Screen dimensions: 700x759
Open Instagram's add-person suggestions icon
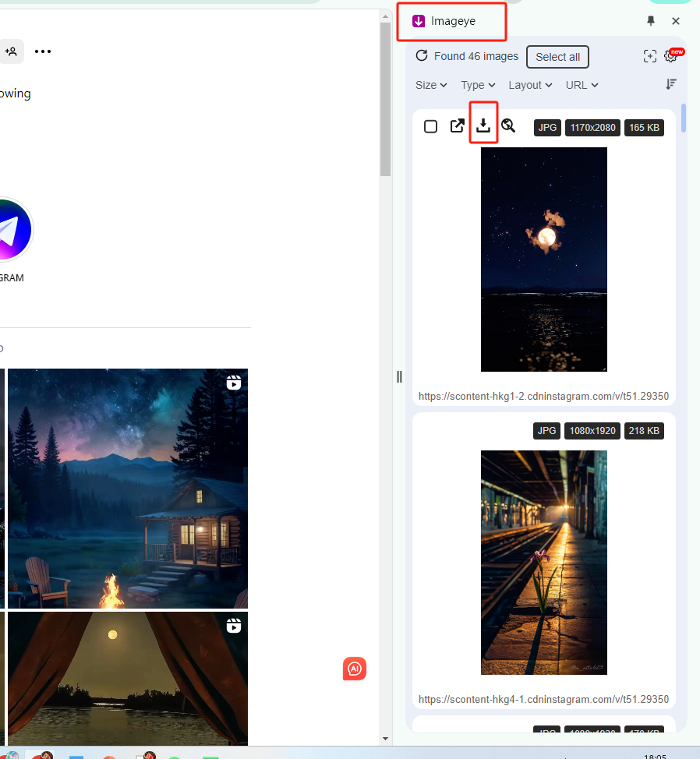pos(11,51)
